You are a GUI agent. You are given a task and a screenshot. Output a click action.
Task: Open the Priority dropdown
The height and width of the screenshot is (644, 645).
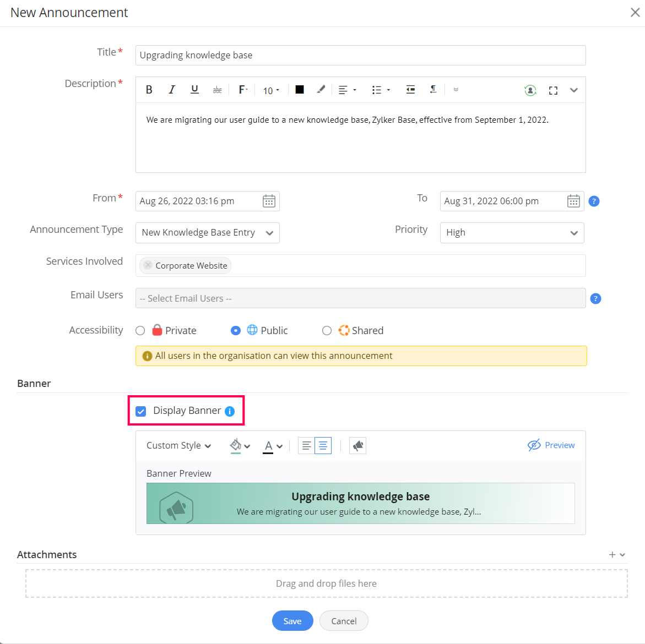pos(512,233)
